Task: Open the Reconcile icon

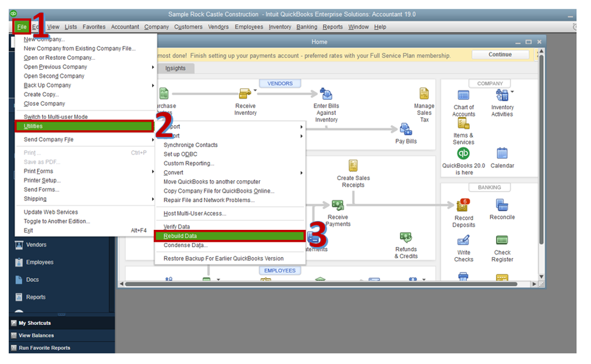Action: pos(502,205)
